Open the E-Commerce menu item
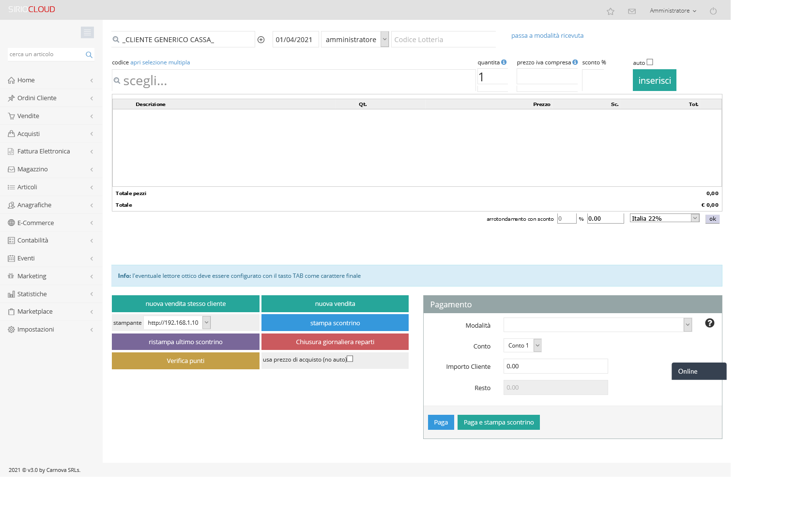Screen dimensions: 812x530 click(51, 223)
